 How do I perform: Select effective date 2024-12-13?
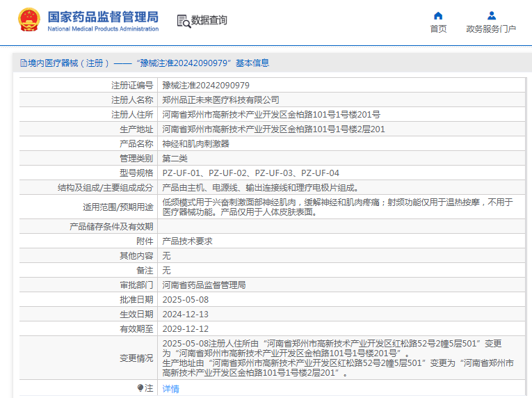pos(185,314)
